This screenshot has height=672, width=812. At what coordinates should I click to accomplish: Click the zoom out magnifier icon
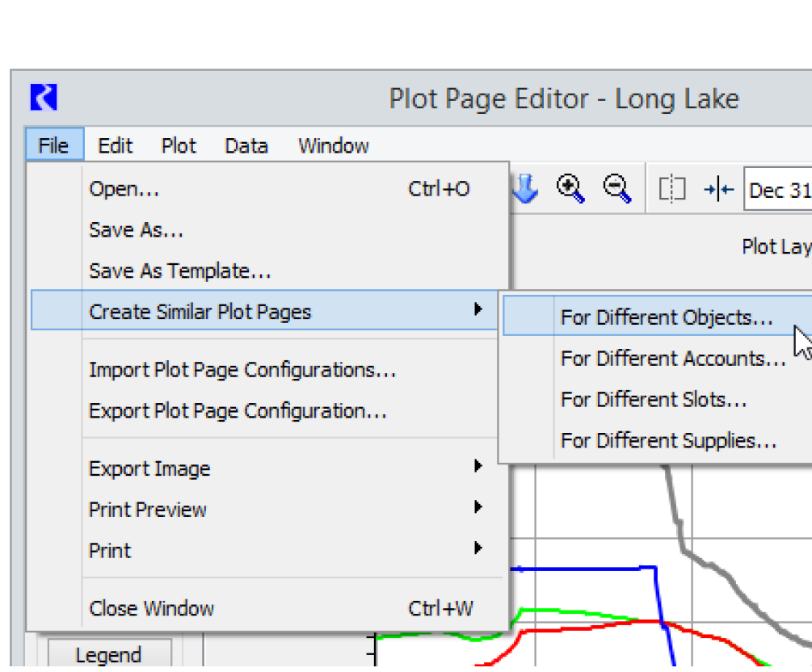(x=616, y=189)
